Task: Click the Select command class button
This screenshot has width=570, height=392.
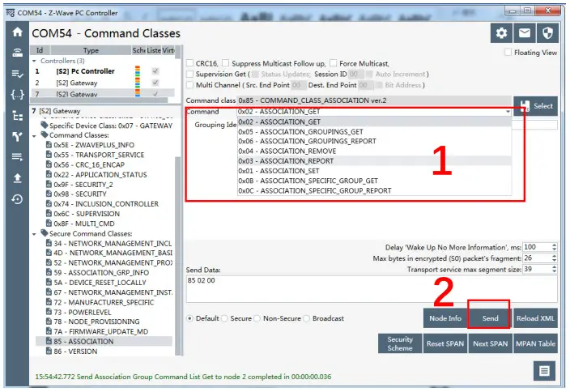Action: click(535, 106)
